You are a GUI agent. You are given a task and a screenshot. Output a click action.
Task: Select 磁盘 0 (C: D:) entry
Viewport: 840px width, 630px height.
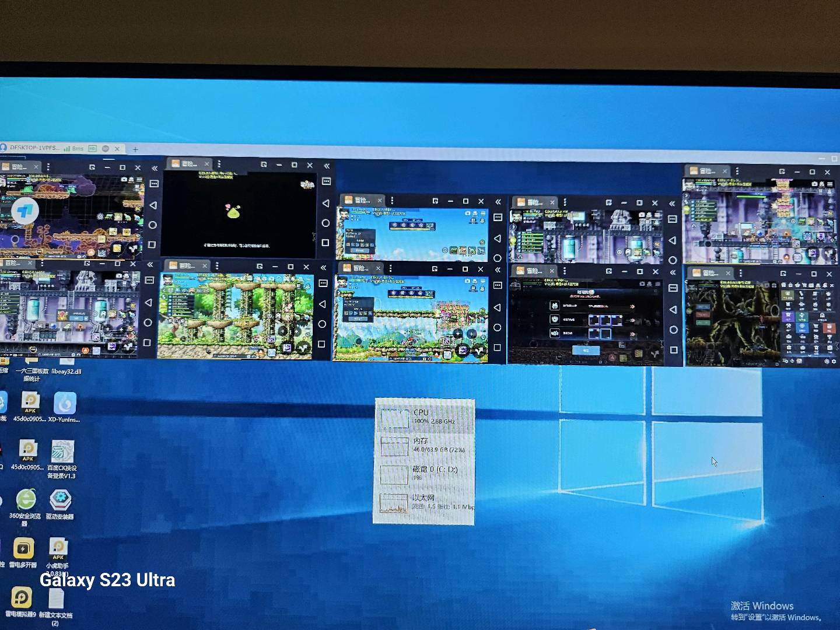(x=424, y=473)
